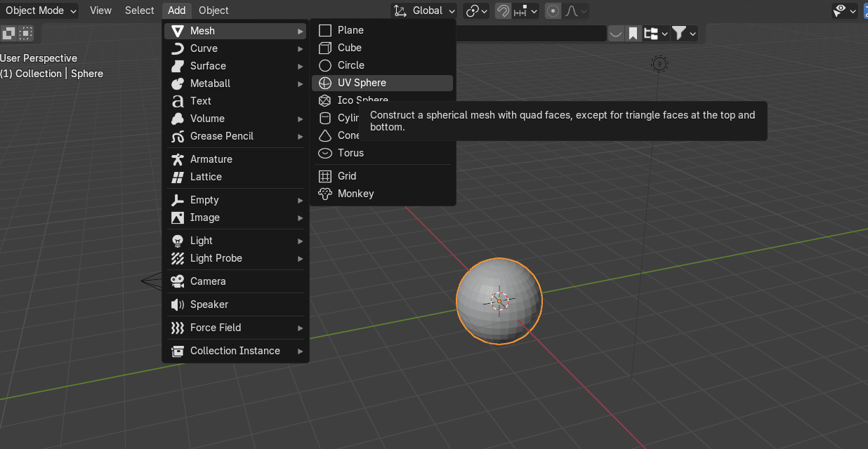Open the Object Mode dropdown
Image resolution: width=868 pixels, height=449 pixels.
pos(40,11)
